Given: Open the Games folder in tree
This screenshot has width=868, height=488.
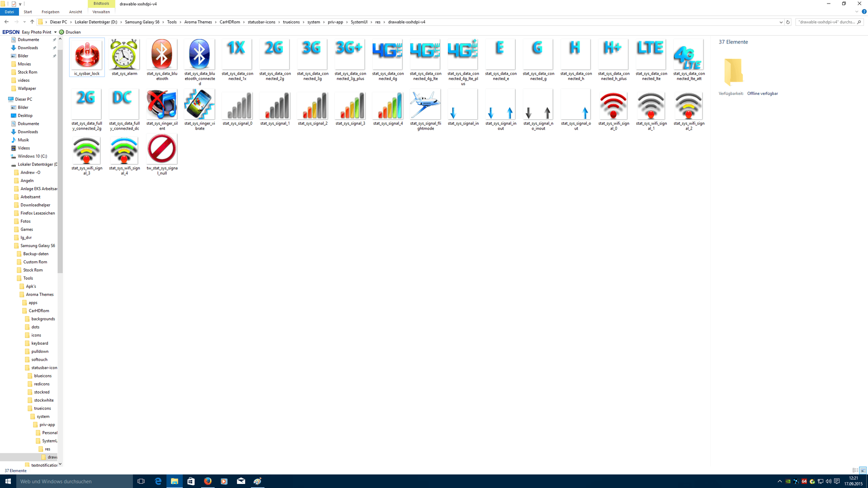Looking at the screenshot, I should click(27, 230).
